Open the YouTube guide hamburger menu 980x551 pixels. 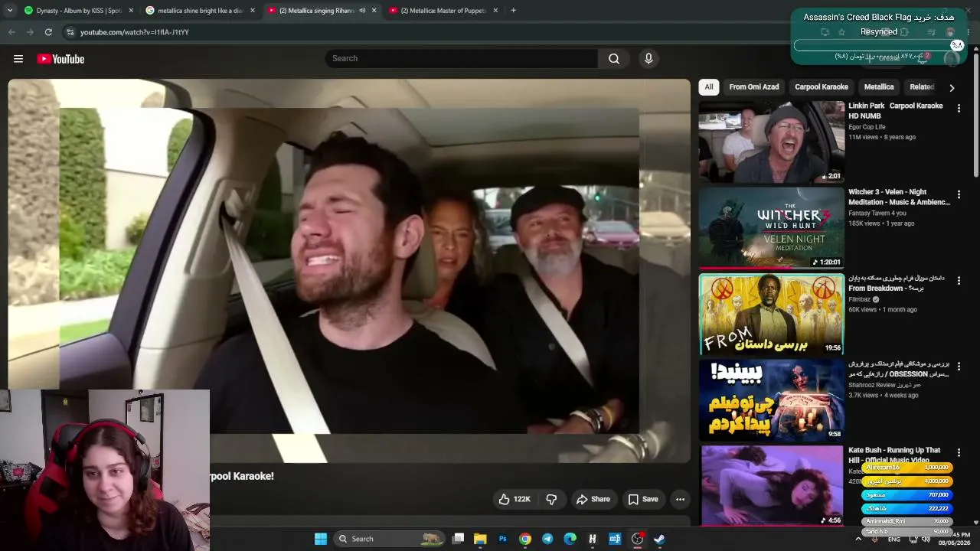(x=18, y=59)
